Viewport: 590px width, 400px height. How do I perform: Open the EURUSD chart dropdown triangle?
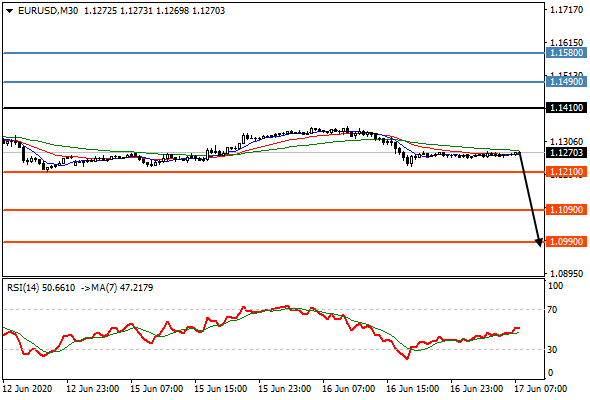tap(9, 11)
